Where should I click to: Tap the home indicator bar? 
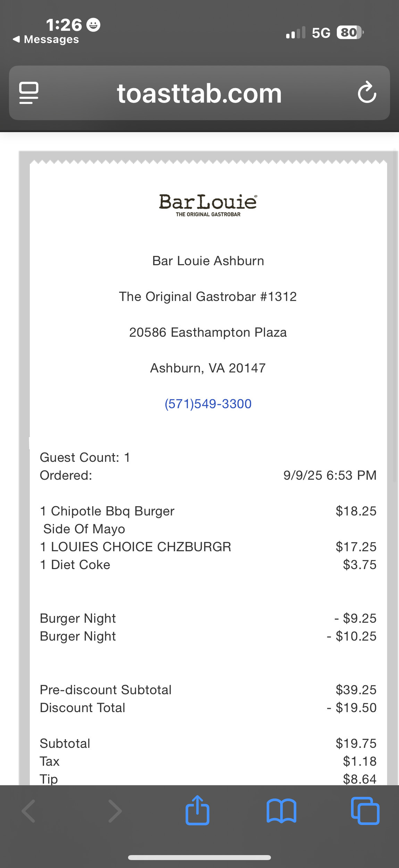click(199, 857)
